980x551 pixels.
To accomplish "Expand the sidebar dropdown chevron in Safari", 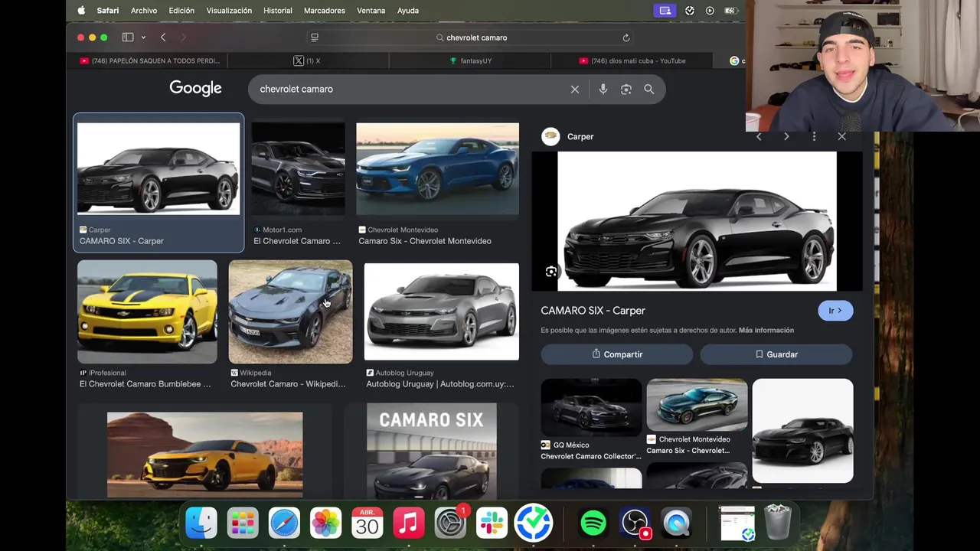I will [143, 37].
